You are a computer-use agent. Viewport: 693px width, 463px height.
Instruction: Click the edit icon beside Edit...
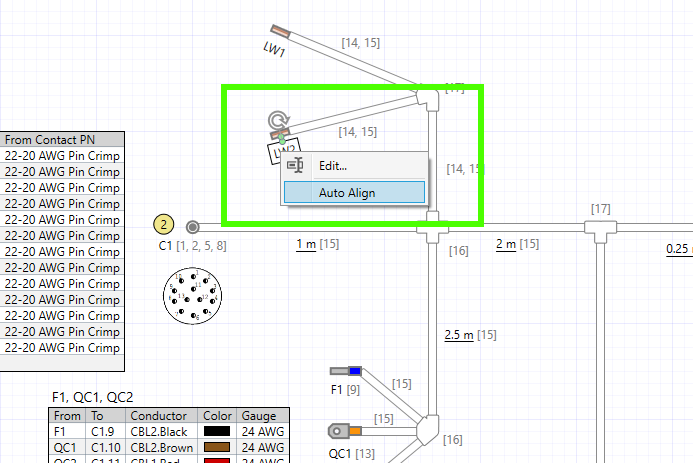click(295, 165)
